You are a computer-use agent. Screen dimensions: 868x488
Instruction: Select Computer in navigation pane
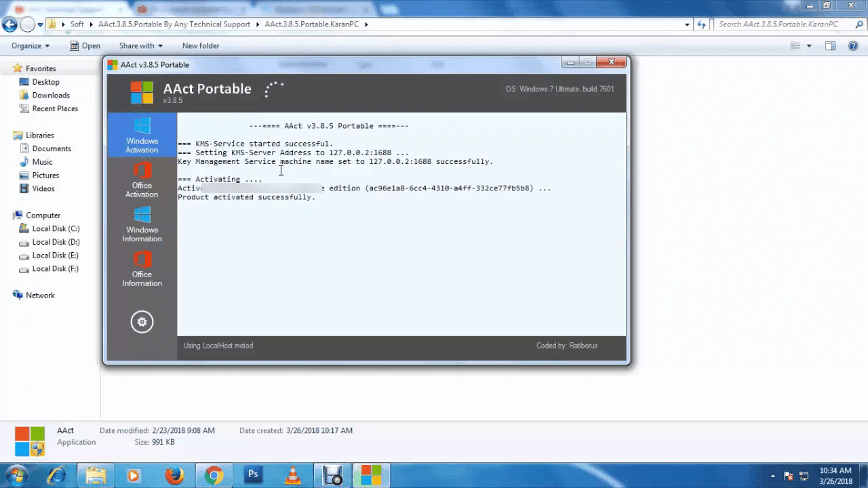[x=43, y=216]
